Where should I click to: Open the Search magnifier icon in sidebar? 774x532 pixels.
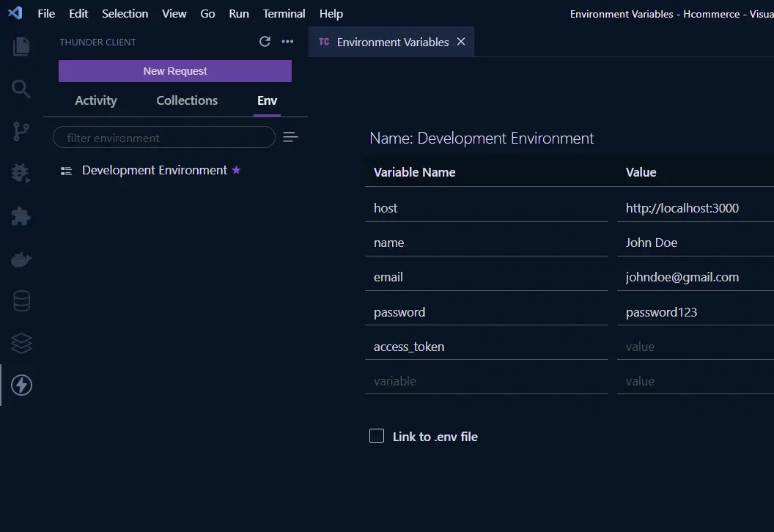(x=21, y=89)
